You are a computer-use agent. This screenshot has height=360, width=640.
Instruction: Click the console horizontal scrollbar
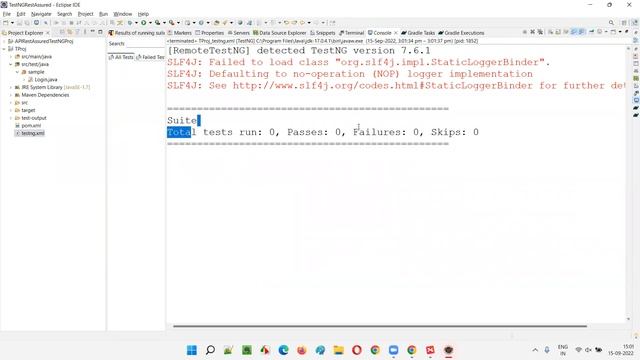click(x=380, y=326)
